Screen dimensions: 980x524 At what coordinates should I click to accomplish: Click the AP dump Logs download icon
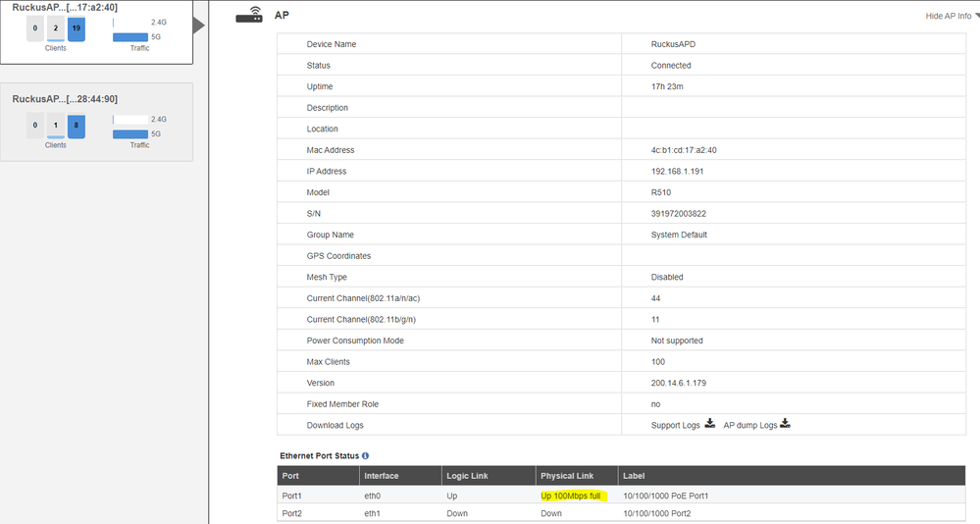coord(785,425)
